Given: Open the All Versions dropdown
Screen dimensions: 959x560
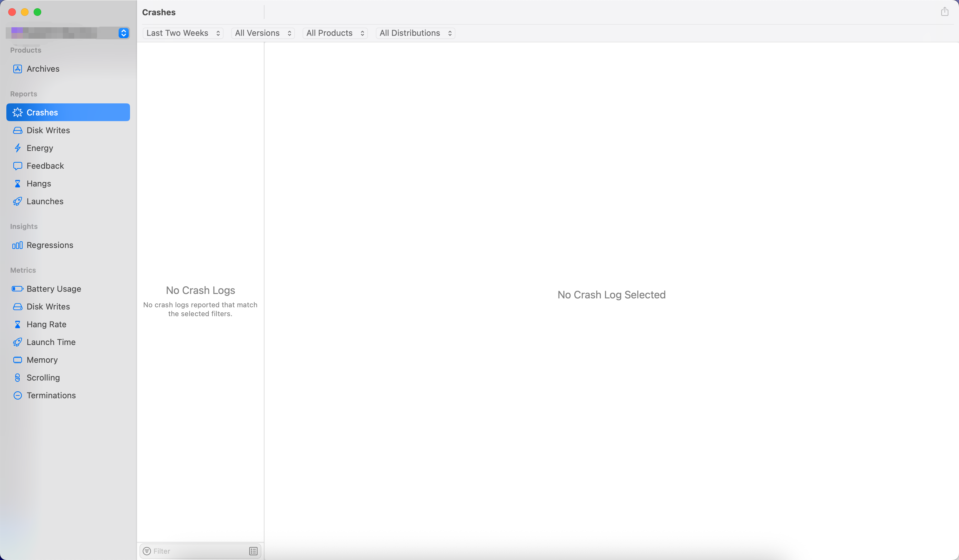Looking at the screenshot, I should (x=263, y=33).
